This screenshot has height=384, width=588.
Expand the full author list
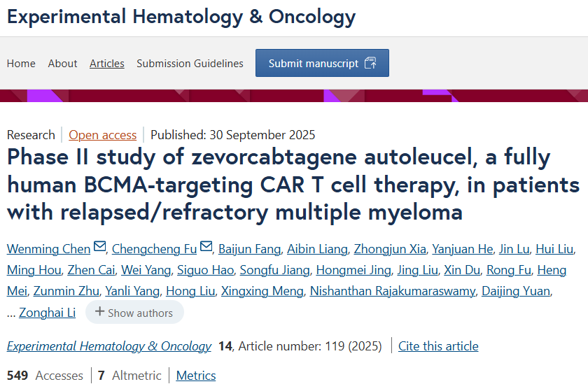(x=134, y=313)
